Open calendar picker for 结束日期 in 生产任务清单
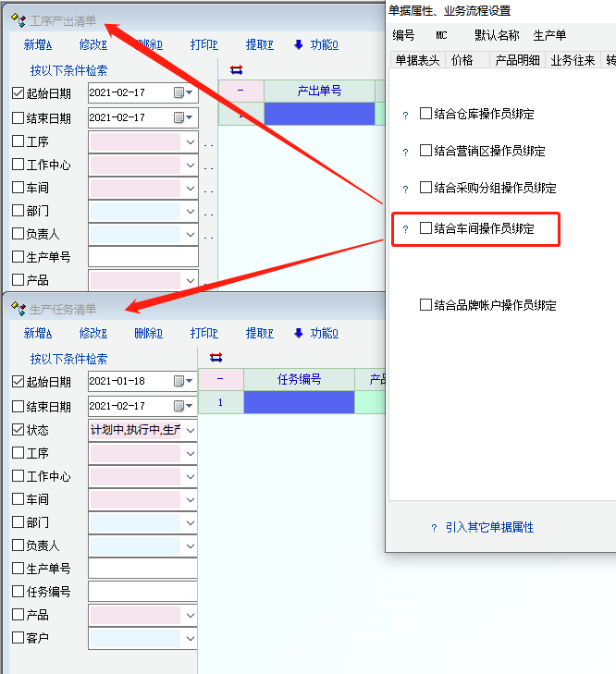This screenshot has height=674, width=616. pos(179,406)
